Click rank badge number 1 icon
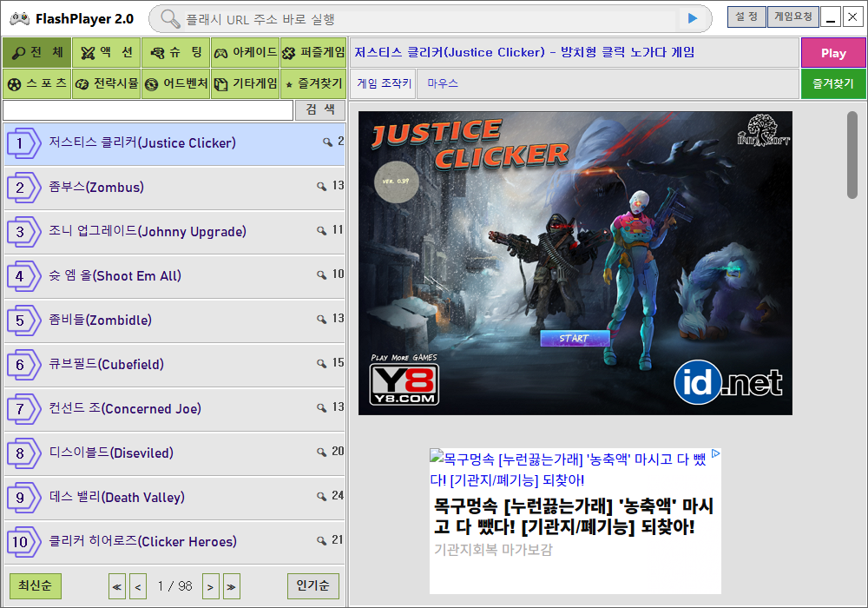 click(x=23, y=143)
